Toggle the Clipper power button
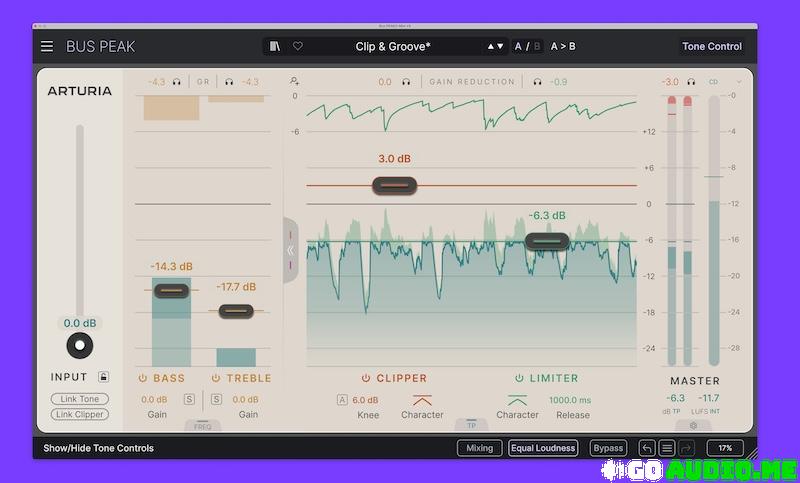Screen dimensions: 800x483 click(x=366, y=378)
